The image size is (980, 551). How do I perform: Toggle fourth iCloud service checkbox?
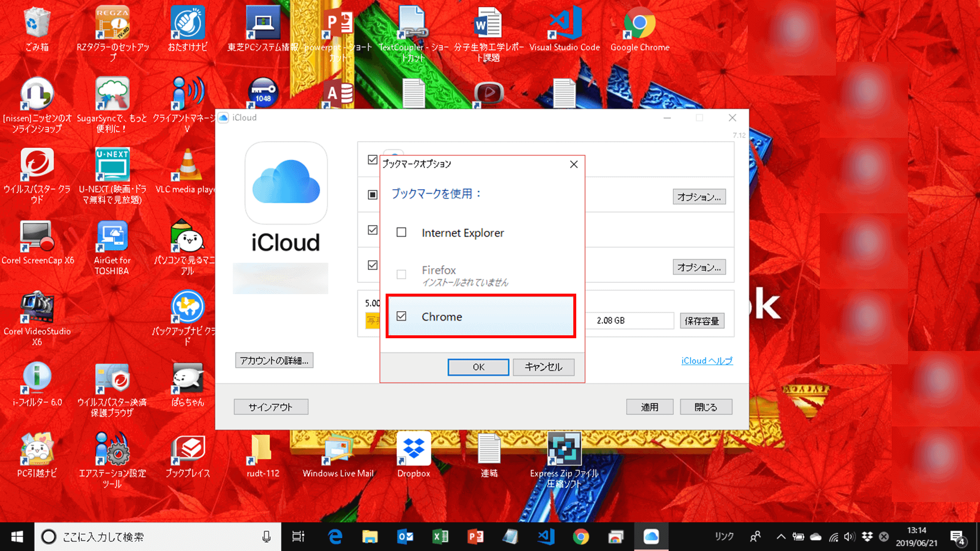click(x=372, y=265)
